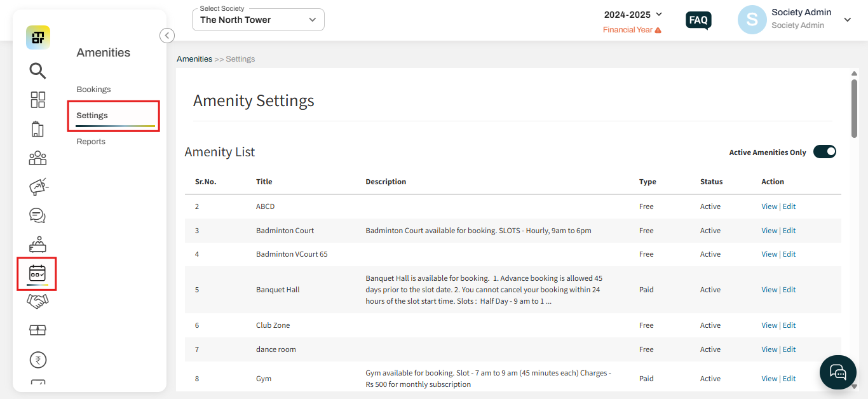Edit the Gym amenity
The width and height of the screenshot is (868, 399).
[x=789, y=379]
